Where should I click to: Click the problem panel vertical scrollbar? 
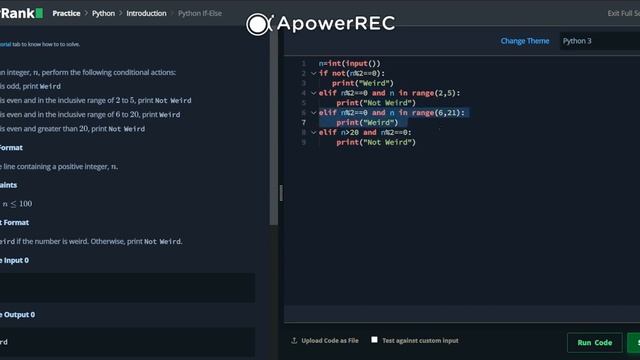click(273, 127)
